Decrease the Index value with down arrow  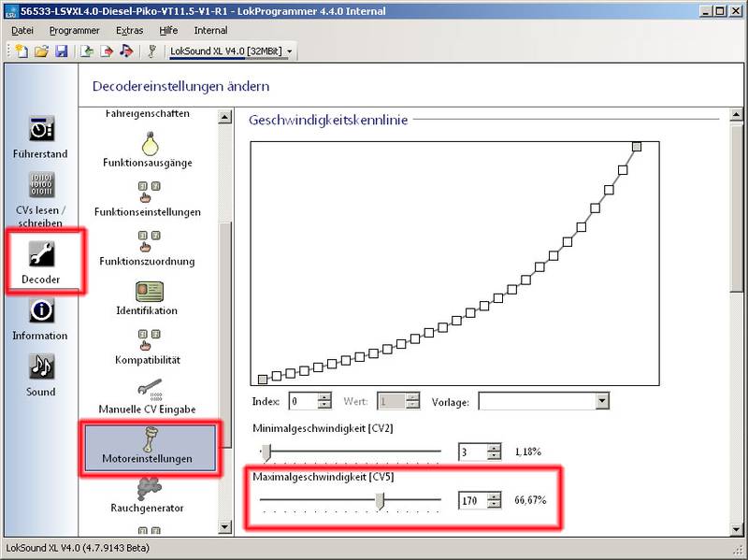(324, 406)
